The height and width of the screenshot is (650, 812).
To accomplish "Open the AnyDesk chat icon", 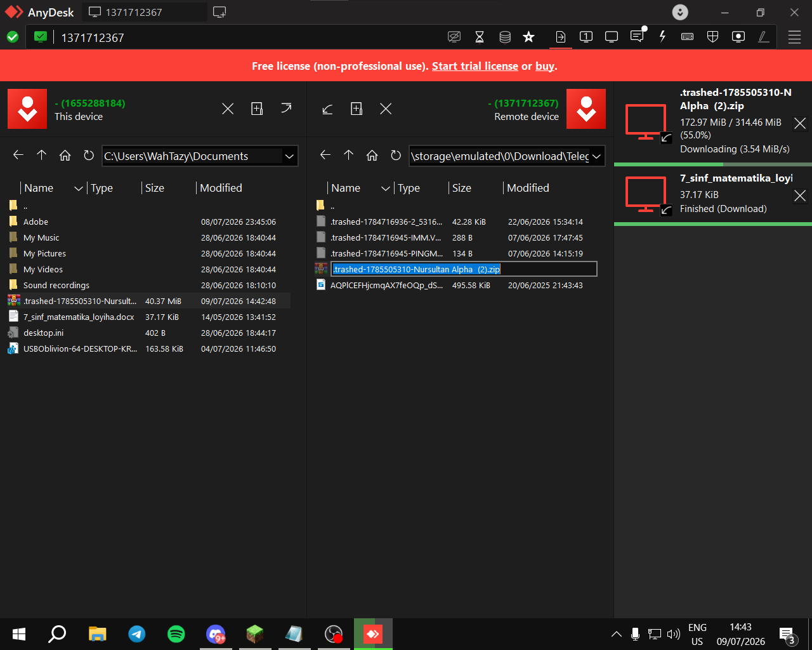I will (637, 37).
